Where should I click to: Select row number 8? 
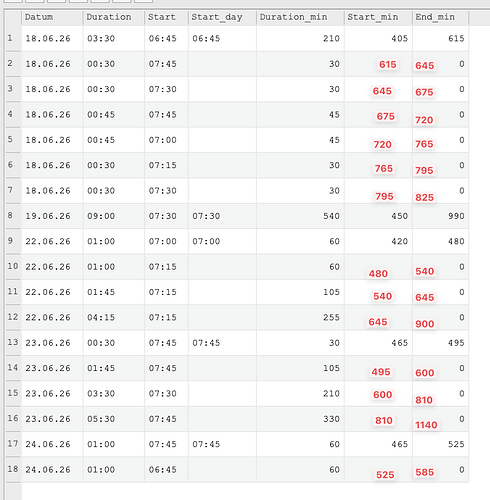pyautogui.click(x=13, y=216)
